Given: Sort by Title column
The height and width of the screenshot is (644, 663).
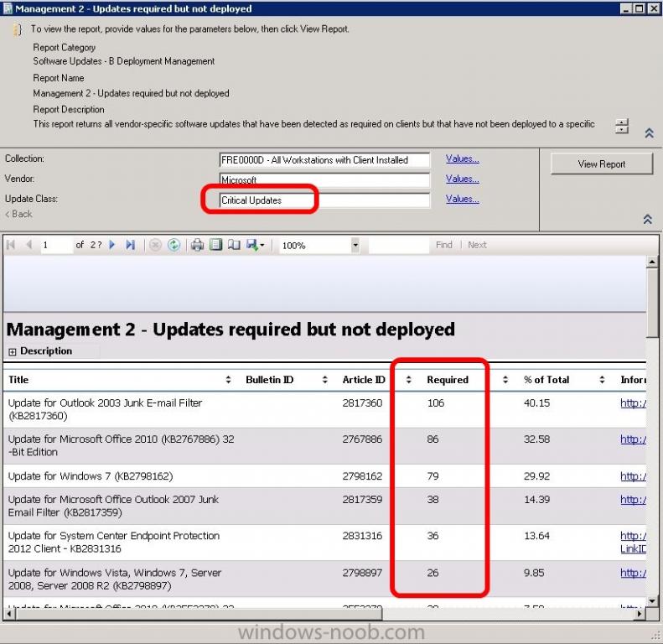Looking at the screenshot, I should click(228, 380).
